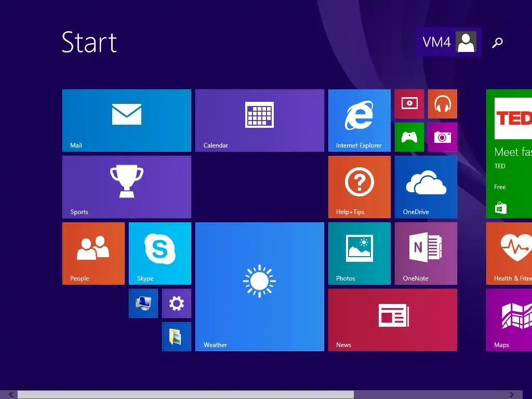The height and width of the screenshot is (399, 532).
Task: Open the Help+Tips tile
Action: pyautogui.click(x=360, y=187)
